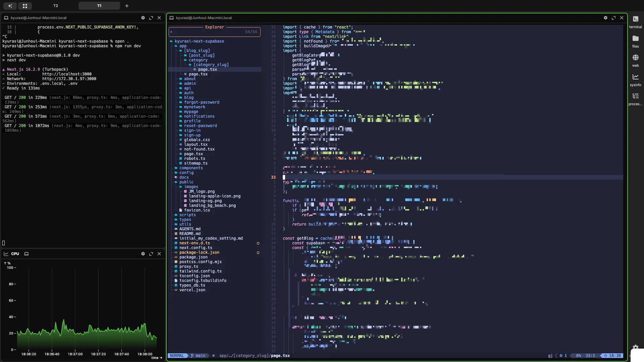The width and height of the screenshot is (644, 362).
Task: Select README.md file
Action: click(x=190, y=234)
